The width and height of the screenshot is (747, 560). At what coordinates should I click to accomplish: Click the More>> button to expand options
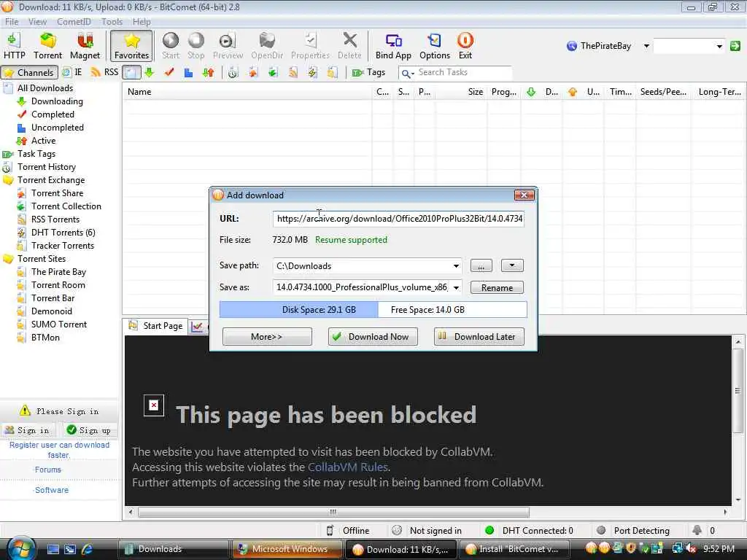(267, 337)
